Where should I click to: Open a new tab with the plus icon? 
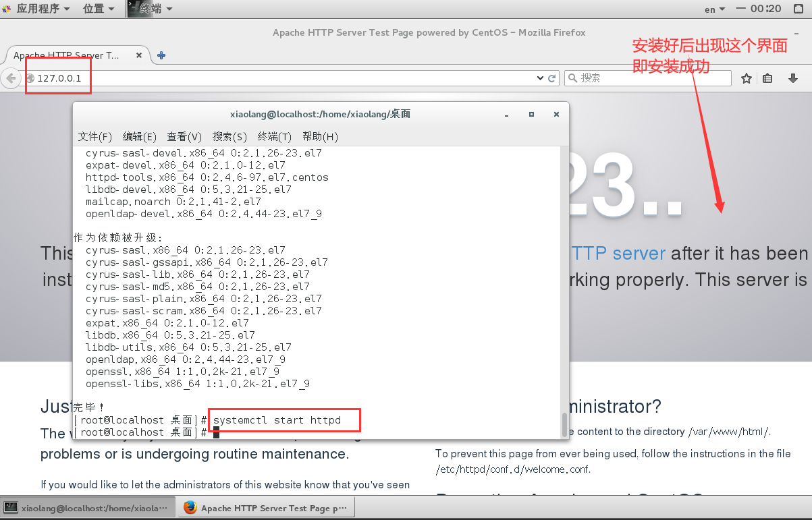[161, 55]
